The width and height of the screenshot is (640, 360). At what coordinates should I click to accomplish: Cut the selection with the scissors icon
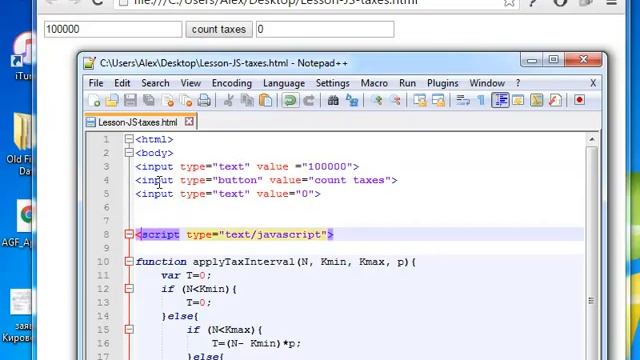click(x=229, y=100)
